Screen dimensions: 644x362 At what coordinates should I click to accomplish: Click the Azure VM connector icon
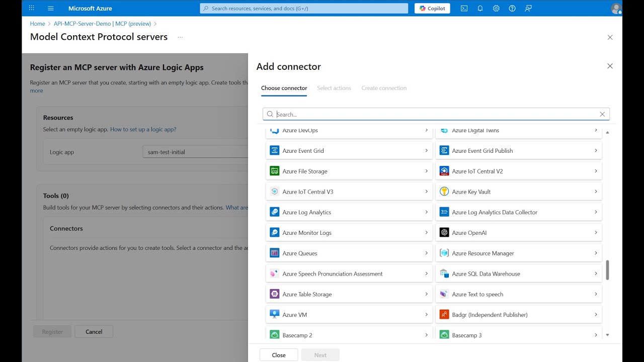pos(274,315)
